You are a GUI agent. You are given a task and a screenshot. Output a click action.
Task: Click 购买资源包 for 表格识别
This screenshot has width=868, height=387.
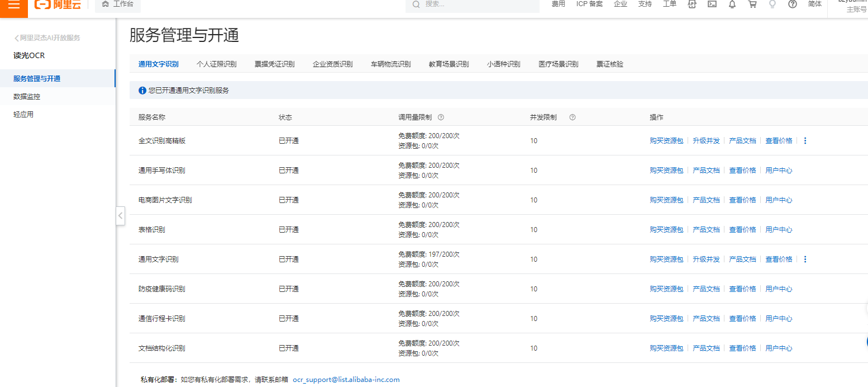click(x=666, y=230)
